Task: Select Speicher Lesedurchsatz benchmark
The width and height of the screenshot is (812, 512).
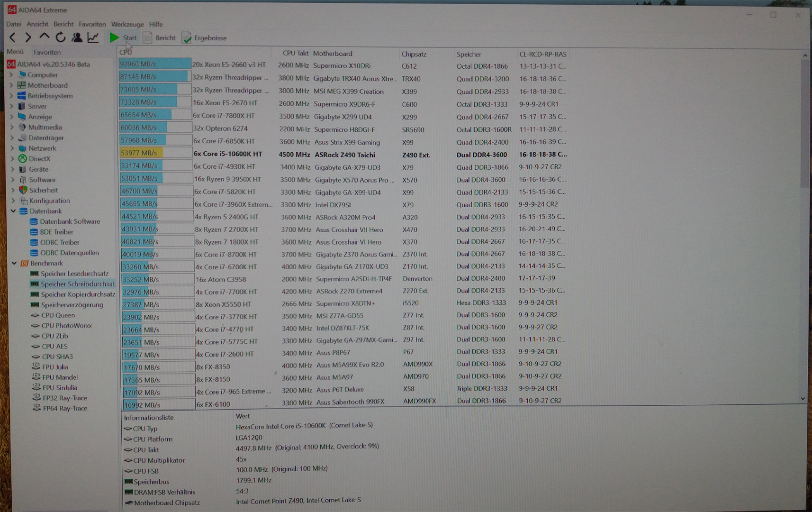Action: point(74,274)
